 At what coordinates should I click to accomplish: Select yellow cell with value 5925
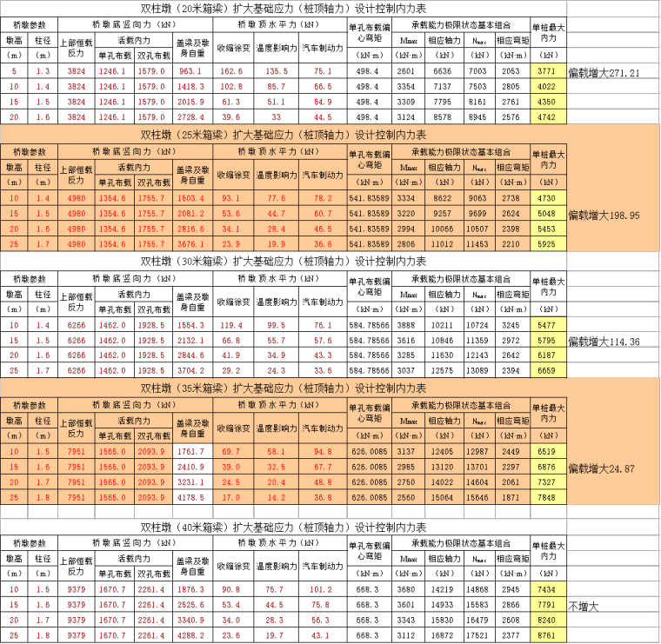(x=548, y=245)
